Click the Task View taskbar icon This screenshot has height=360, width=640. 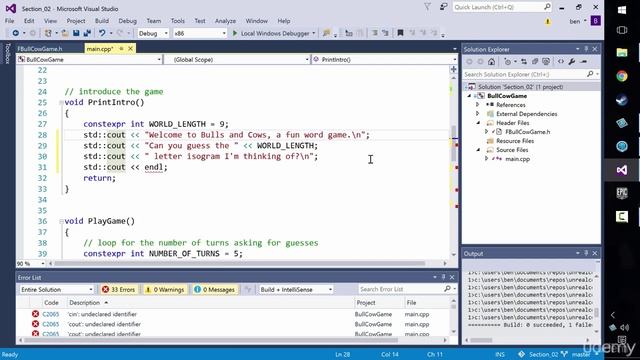coord(622,30)
